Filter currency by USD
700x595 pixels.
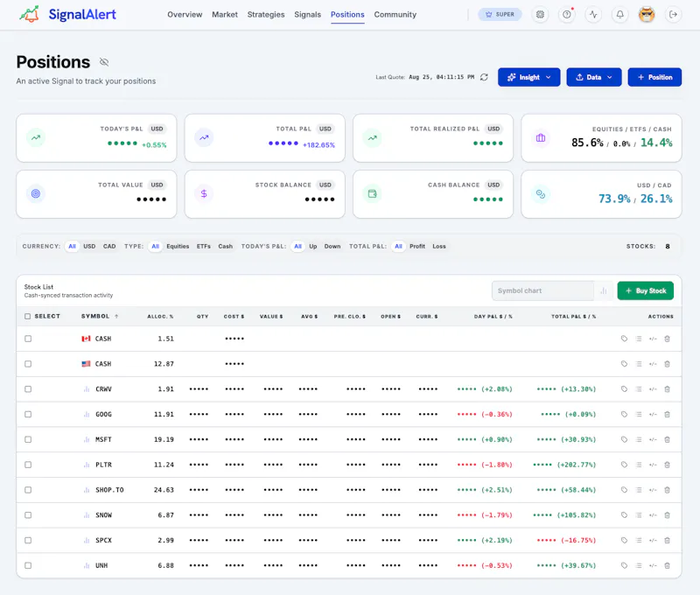pyautogui.click(x=89, y=247)
